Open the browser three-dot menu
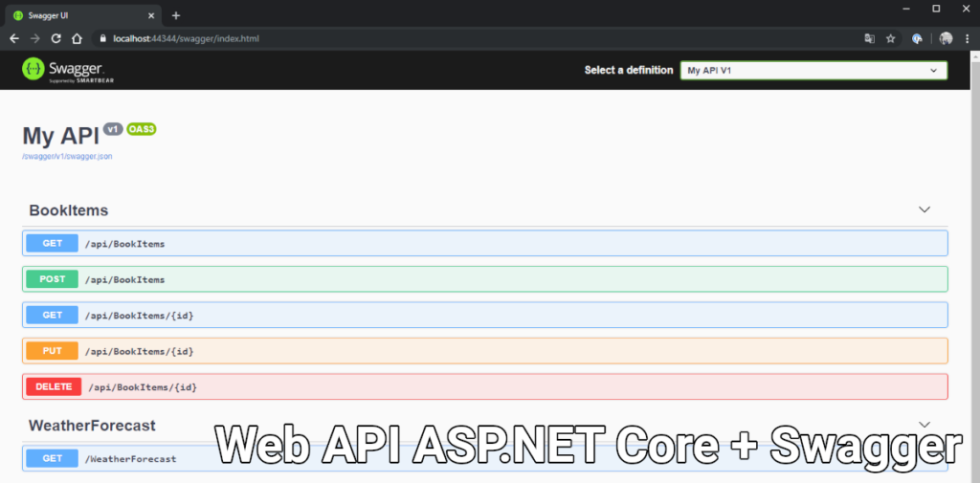This screenshot has height=483, width=980. tap(967, 39)
